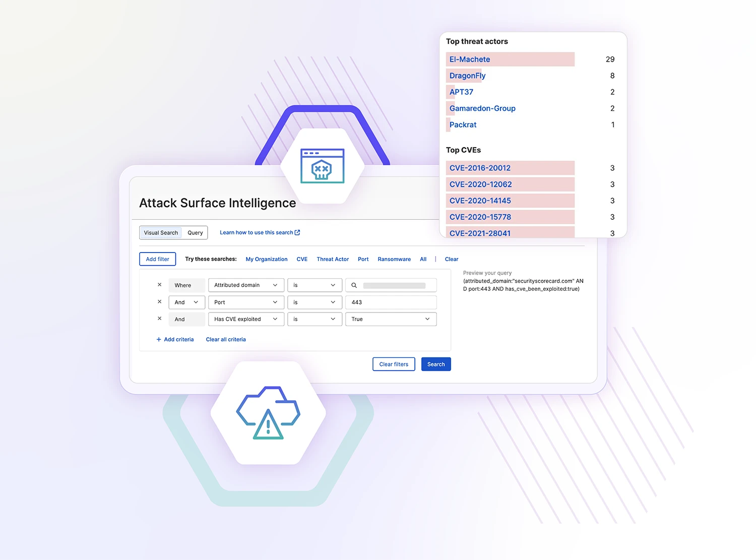Image resolution: width=756 pixels, height=560 pixels.
Task: Remove the Has CVE exploited criteria row
Action: point(159,319)
